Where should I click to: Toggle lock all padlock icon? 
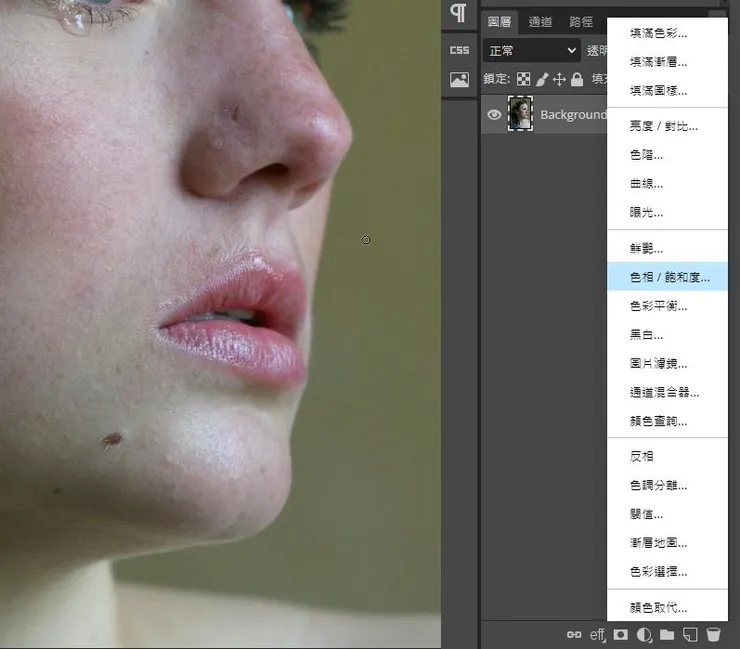577,79
